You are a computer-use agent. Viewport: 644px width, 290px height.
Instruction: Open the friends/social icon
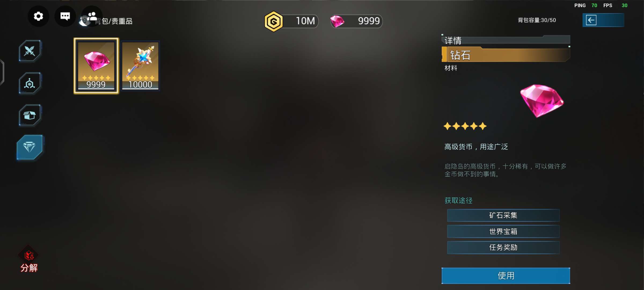point(92,16)
